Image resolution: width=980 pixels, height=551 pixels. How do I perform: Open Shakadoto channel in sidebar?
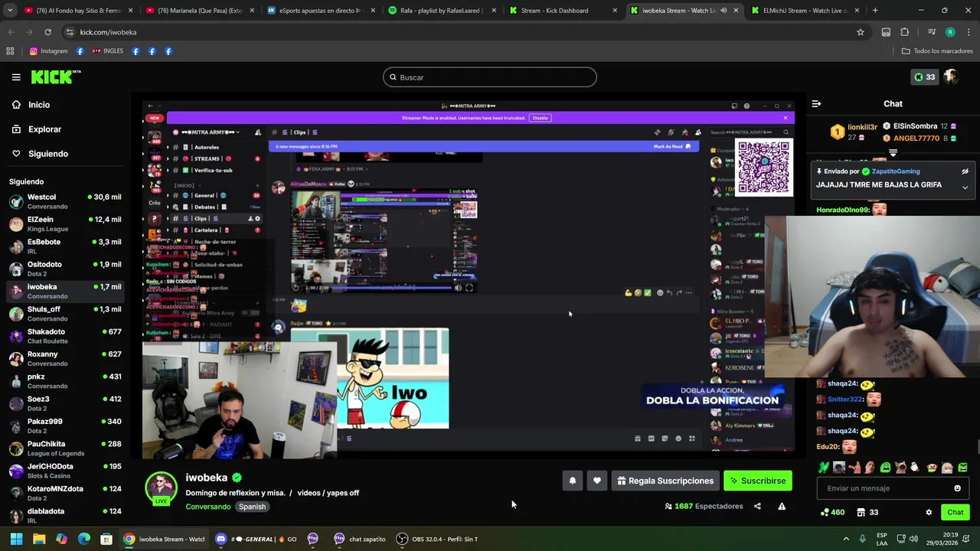(64, 336)
